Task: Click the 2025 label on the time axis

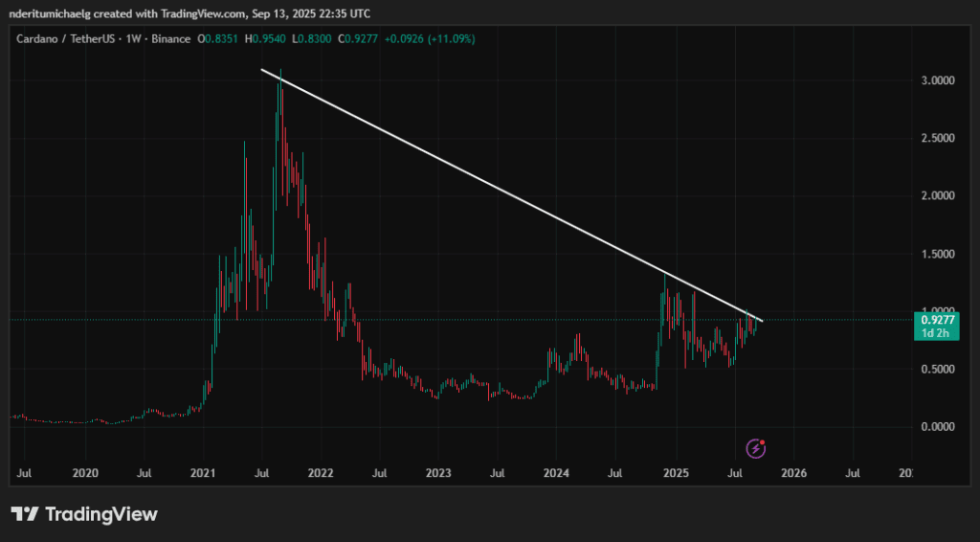Action: 676,473
